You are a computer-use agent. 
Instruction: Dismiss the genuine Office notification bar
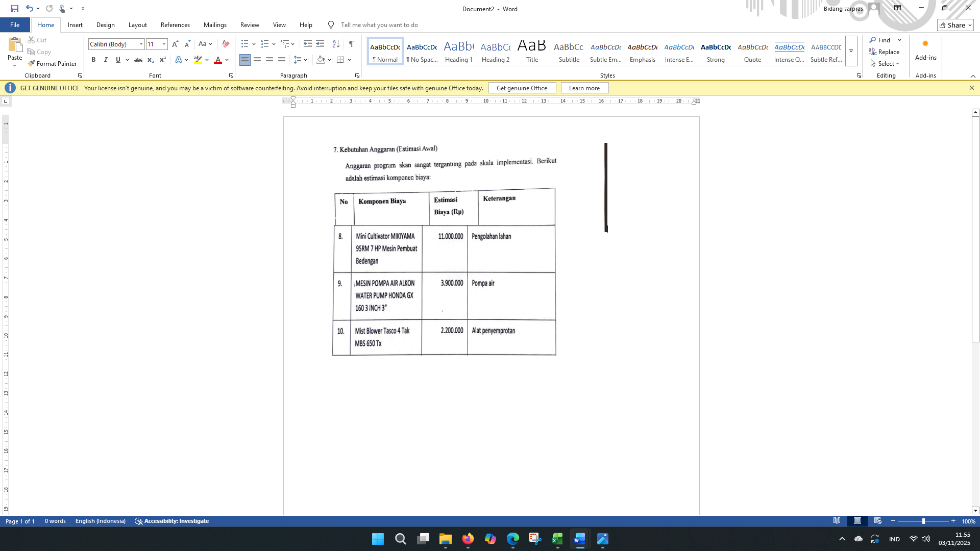[x=972, y=88]
